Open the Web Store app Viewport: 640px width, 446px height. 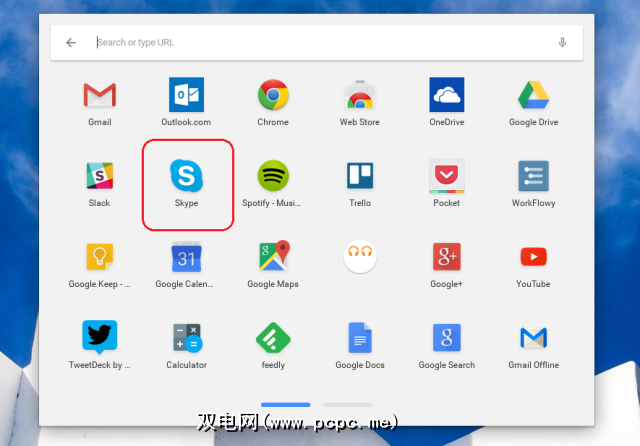point(360,95)
